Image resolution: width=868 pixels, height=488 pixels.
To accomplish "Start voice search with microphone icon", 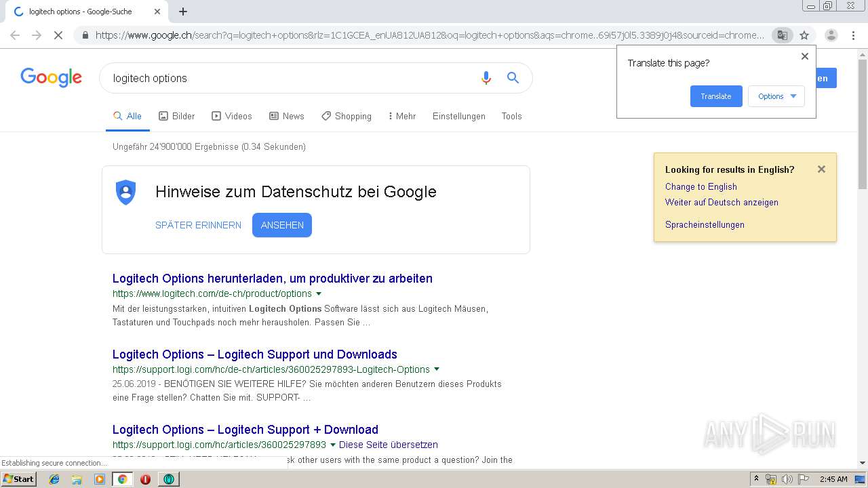I will (486, 78).
